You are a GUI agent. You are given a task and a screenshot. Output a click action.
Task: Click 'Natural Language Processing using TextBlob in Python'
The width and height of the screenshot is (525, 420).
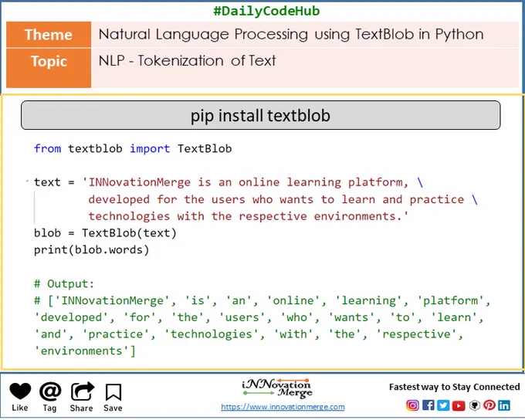291,35
